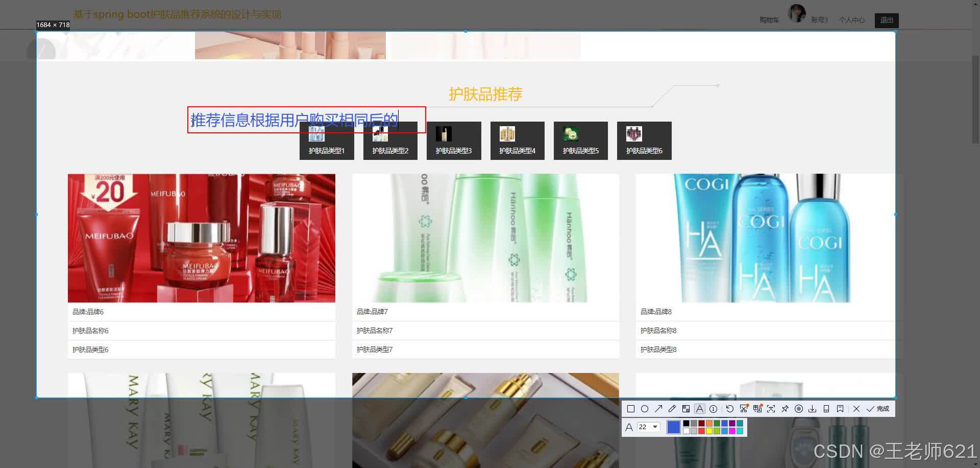Screen dimensions: 980x468
Task: Click the text 护肤品类型6 under 护肤品名称6
Action: point(90,349)
